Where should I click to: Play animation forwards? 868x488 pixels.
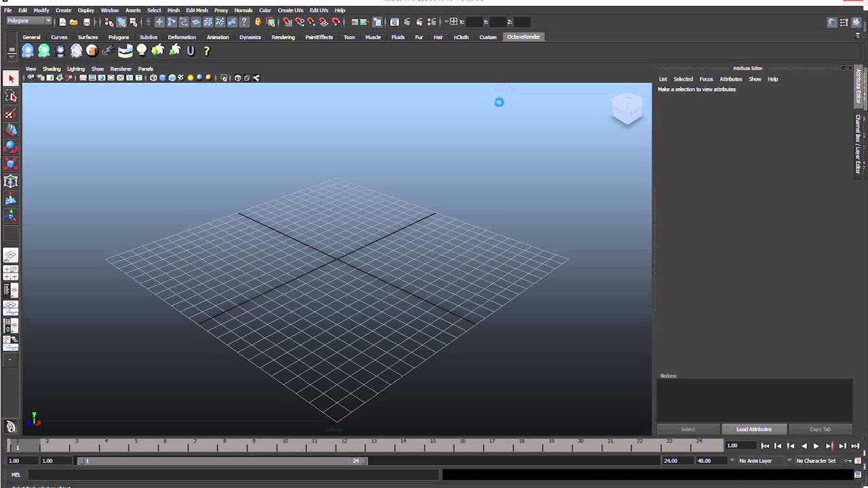point(816,446)
